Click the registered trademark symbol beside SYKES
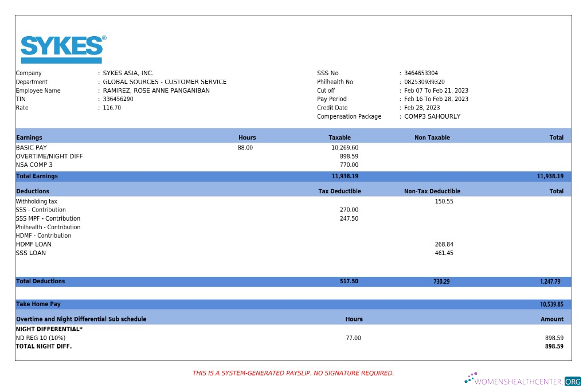587x392 pixels. point(104,39)
